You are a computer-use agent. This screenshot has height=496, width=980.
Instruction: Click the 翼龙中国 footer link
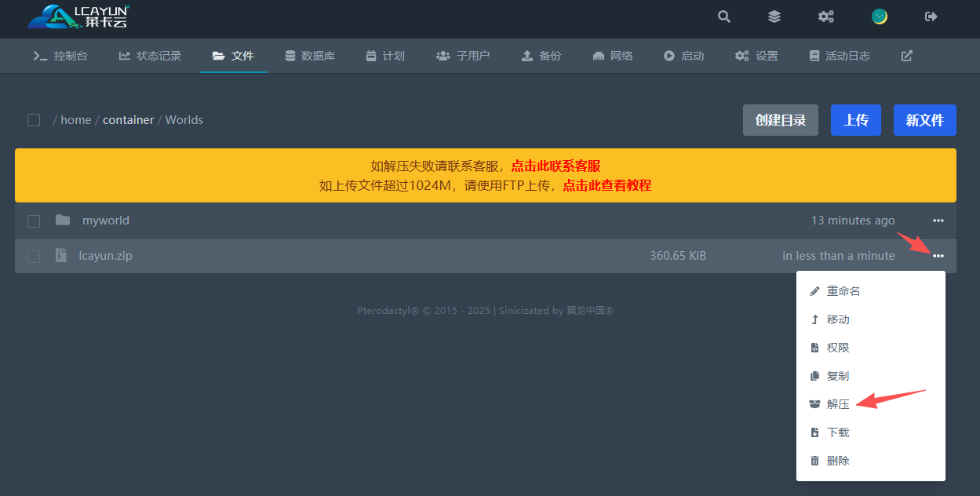click(x=590, y=311)
